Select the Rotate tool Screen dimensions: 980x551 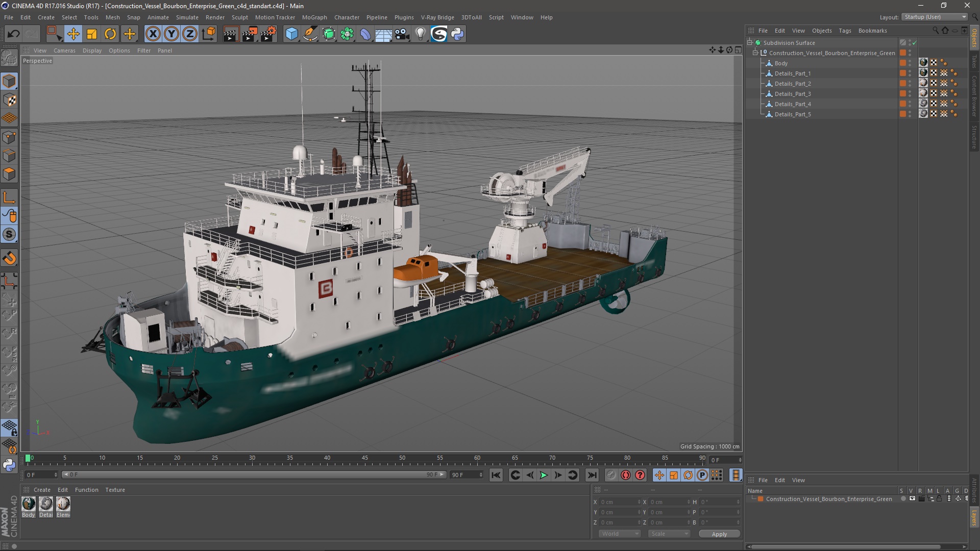pos(110,34)
